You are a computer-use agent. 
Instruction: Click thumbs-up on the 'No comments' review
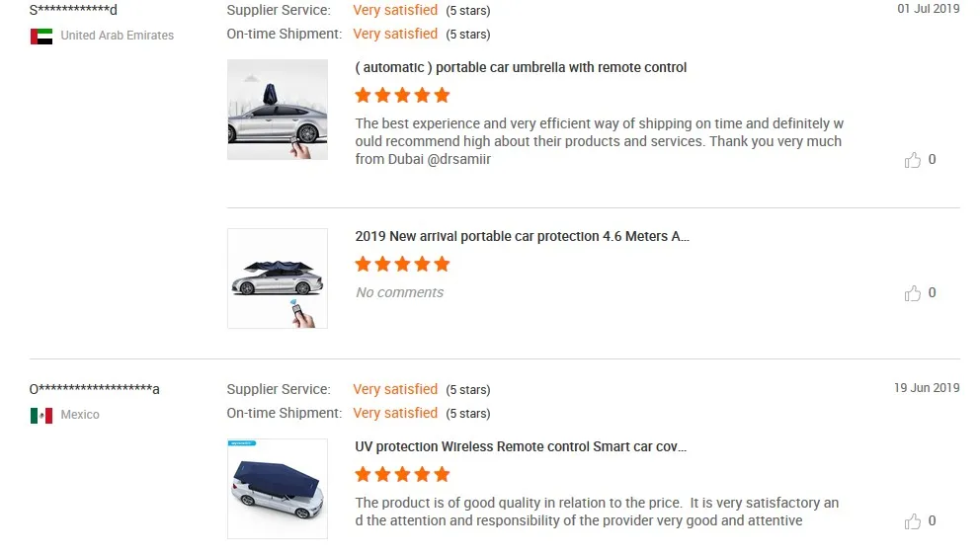click(x=913, y=293)
